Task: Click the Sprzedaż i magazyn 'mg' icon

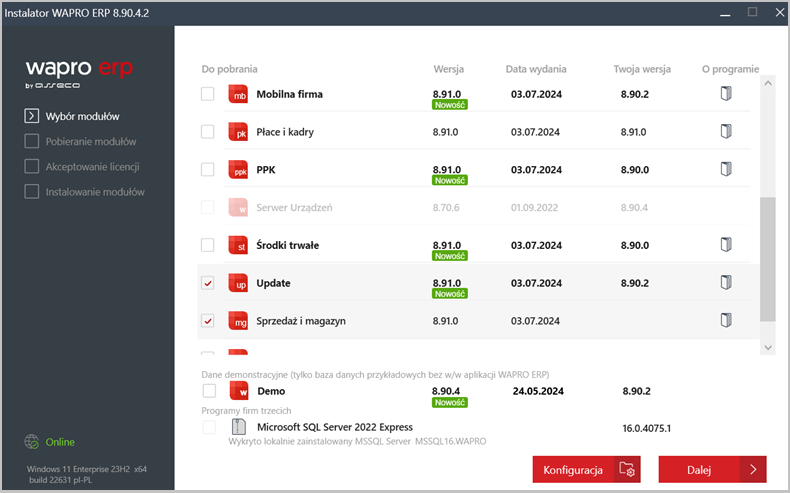Action: pyautogui.click(x=238, y=321)
